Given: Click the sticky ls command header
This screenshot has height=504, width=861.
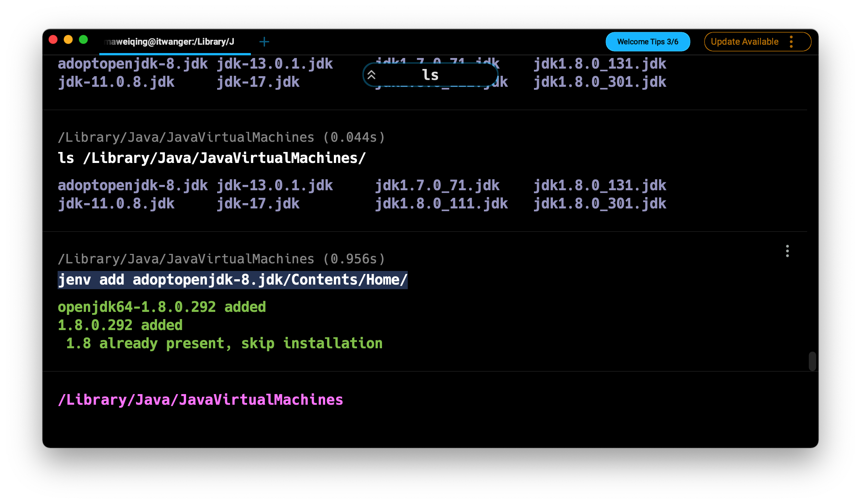Looking at the screenshot, I should tap(430, 75).
